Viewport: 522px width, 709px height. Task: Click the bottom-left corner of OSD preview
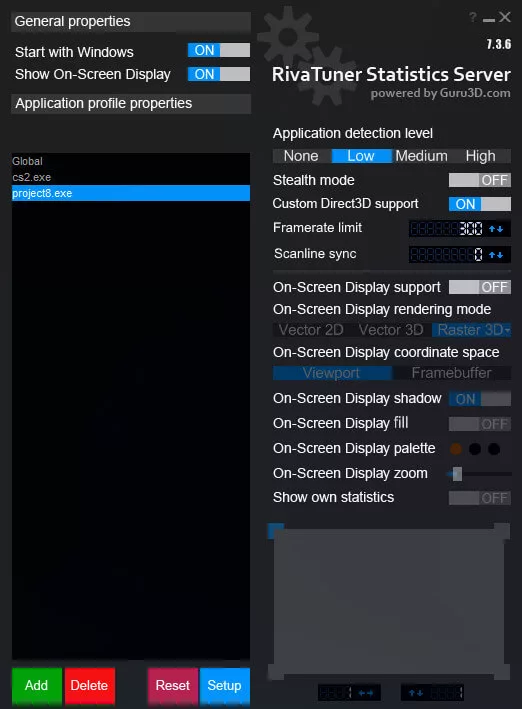(276, 672)
